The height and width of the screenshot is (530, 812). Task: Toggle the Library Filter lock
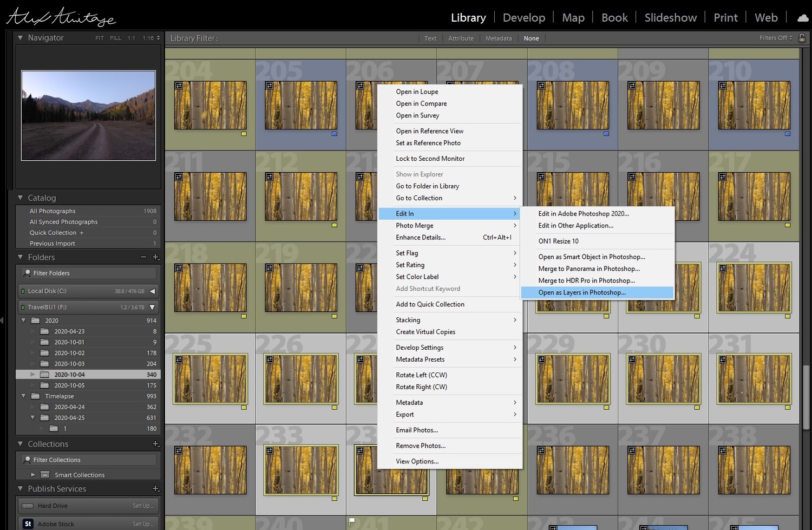[802, 38]
